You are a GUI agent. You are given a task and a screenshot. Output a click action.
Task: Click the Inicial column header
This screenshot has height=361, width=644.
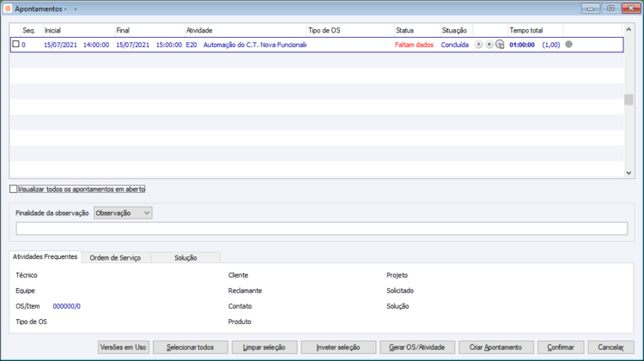click(79, 30)
